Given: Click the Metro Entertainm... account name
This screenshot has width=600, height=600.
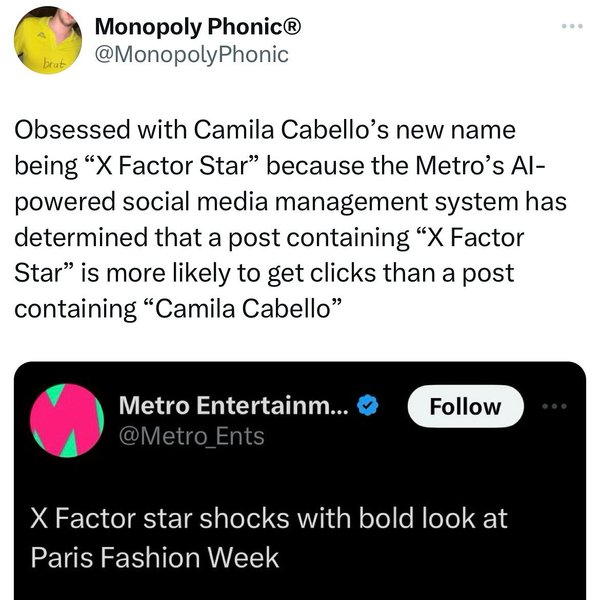Looking at the screenshot, I should coord(234,406).
